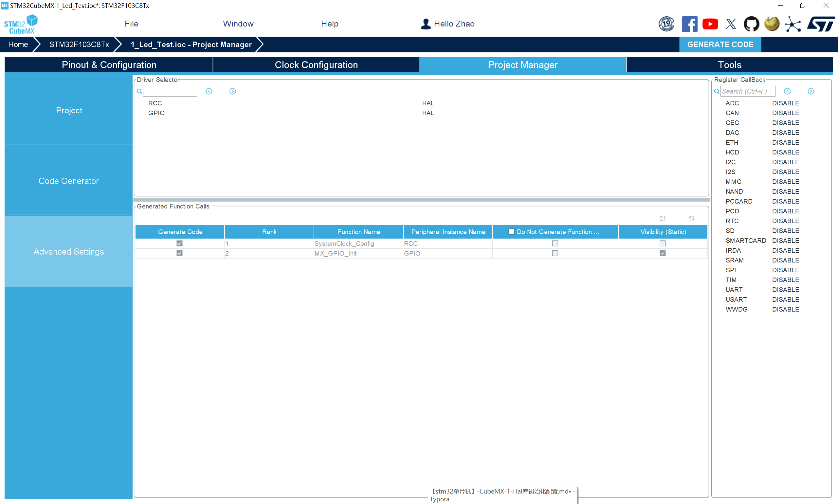
Task: Open DISABLE dropdown for USART callback
Action: (785, 299)
